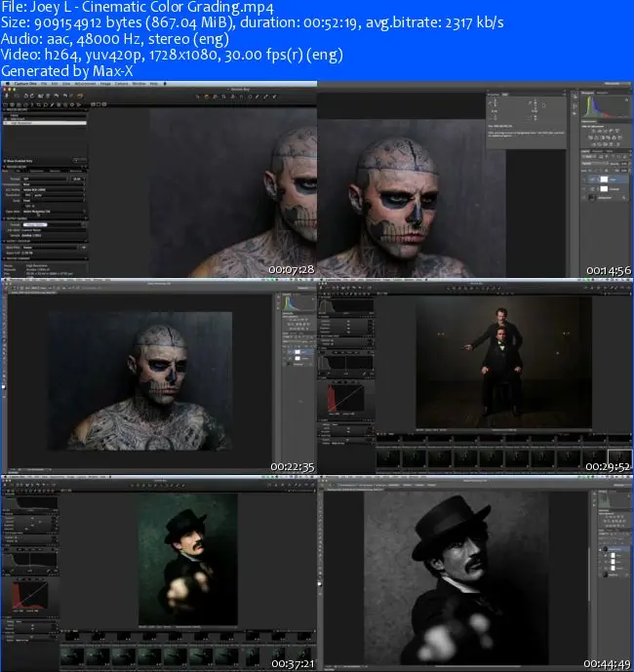Image resolution: width=634 pixels, height=672 pixels.
Task: Click the red Curve graph in the 00:37:21 frame
Action: (29, 595)
